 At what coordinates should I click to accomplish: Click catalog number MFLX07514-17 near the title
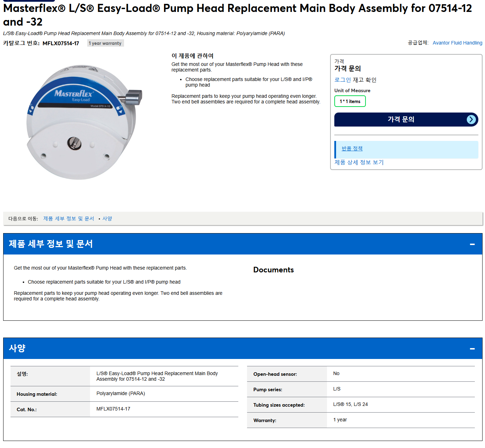(x=61, y=43)
